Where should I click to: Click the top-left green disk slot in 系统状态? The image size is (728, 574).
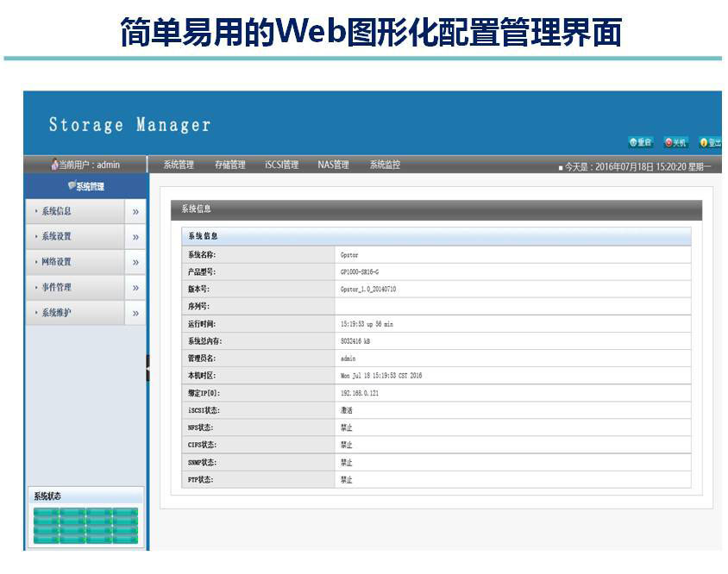pyautogui.click(x=46, y=513)
